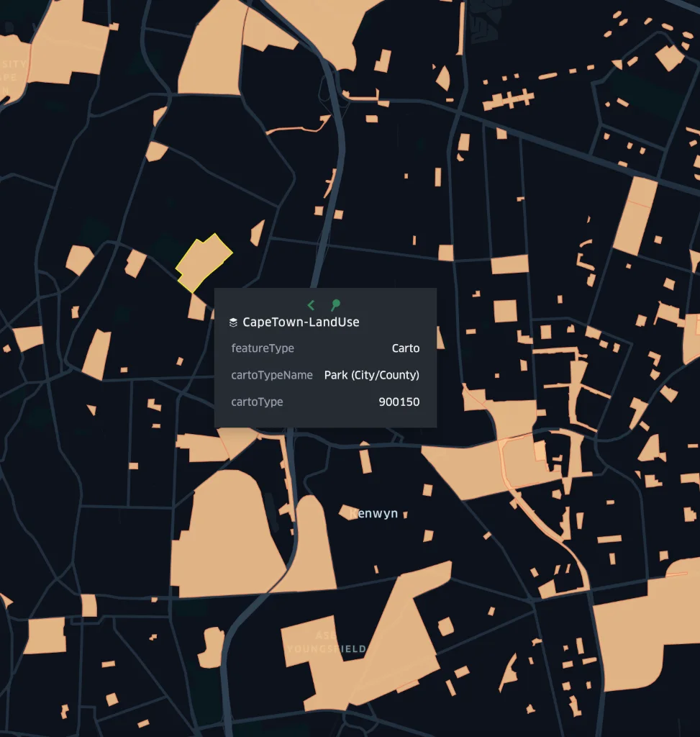This screenshot has width=700, height=737.
Task: Click the Park (City/County) value
Action: coord(373,375)
